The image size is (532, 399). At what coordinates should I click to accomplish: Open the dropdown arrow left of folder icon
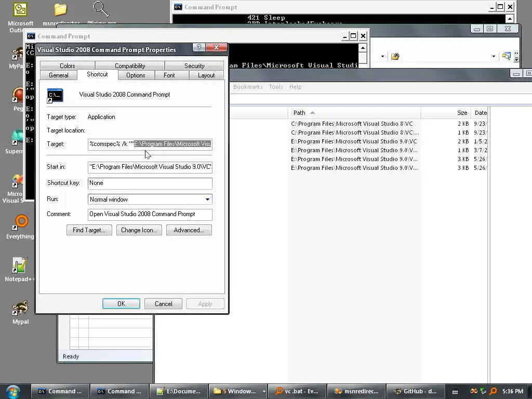coord(382,56)
